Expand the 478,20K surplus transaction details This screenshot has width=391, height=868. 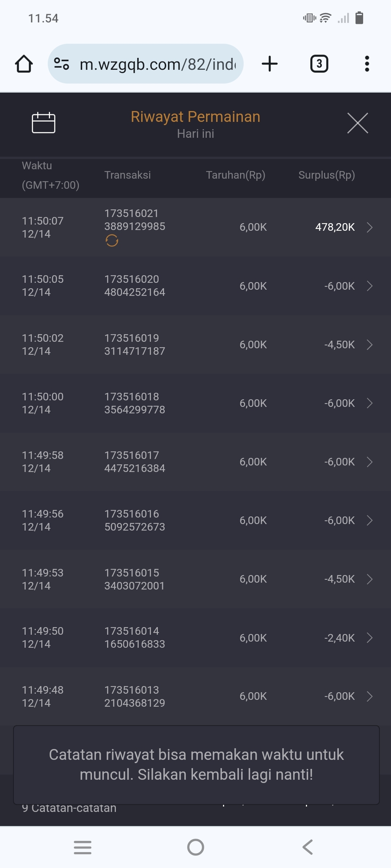(x=369, y=227)
